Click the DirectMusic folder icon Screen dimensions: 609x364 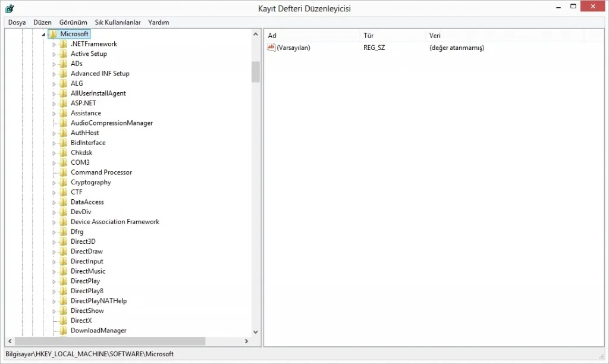tap(63, 271)
